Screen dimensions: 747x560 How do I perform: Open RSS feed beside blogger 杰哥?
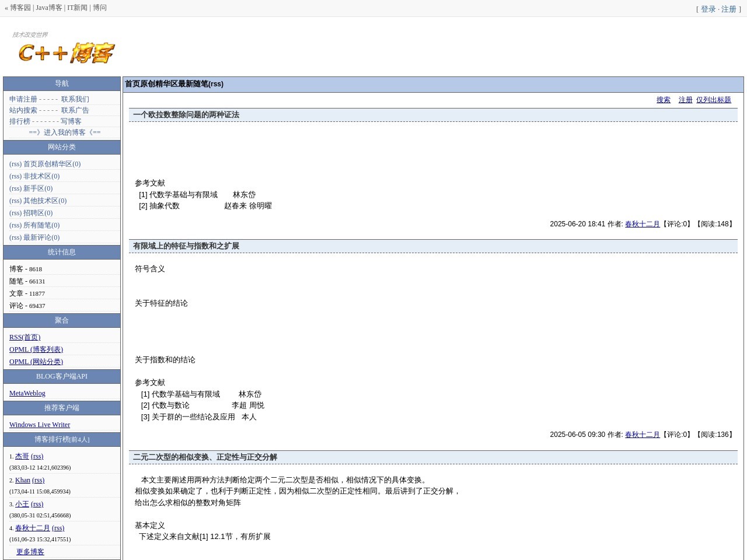click(x=37, y=456)
